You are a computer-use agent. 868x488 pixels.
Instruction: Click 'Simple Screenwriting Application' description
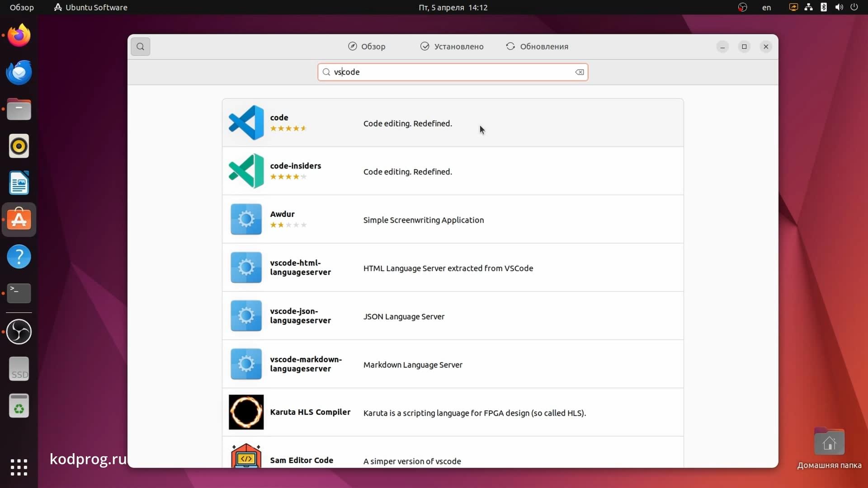pos(424,220)
